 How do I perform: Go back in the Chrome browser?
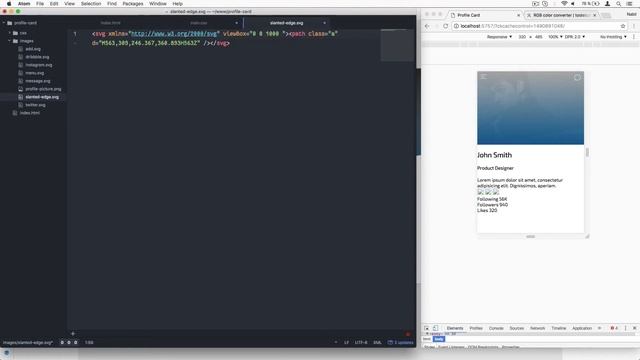click(x=427, y=26)
